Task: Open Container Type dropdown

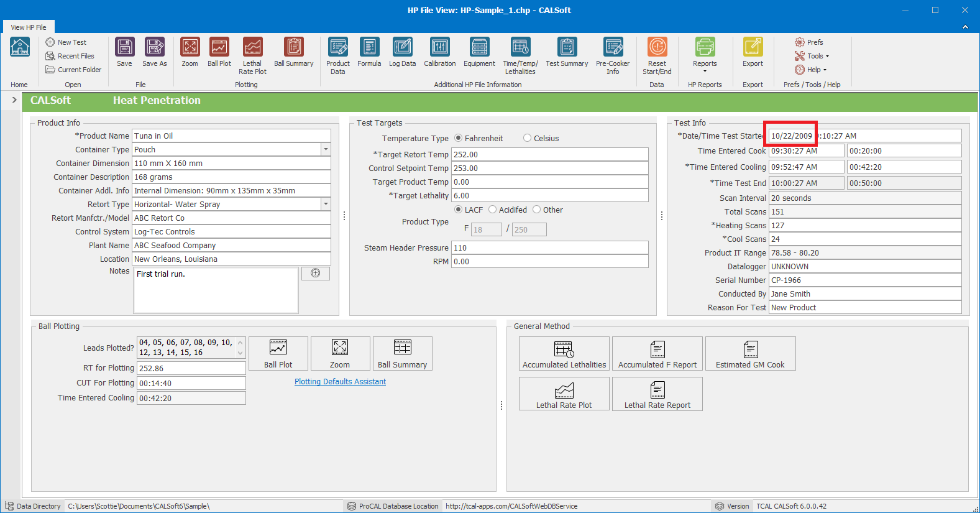Action: click(x=326, y=149)
